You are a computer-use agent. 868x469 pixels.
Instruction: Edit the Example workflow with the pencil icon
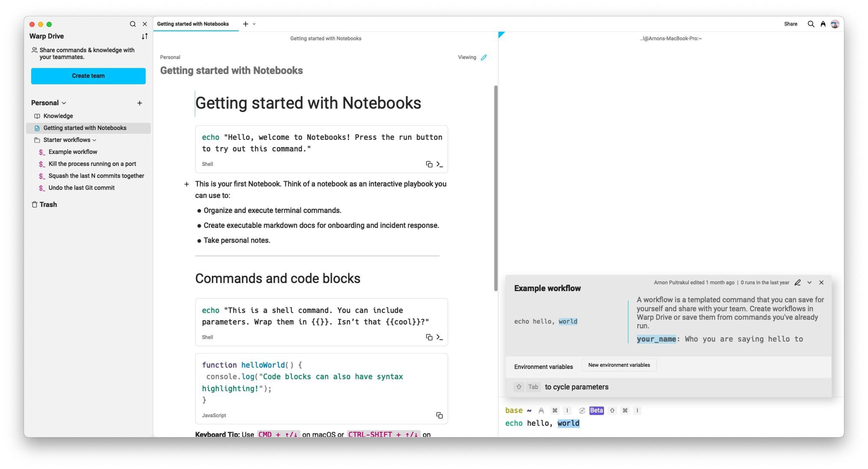797,283
